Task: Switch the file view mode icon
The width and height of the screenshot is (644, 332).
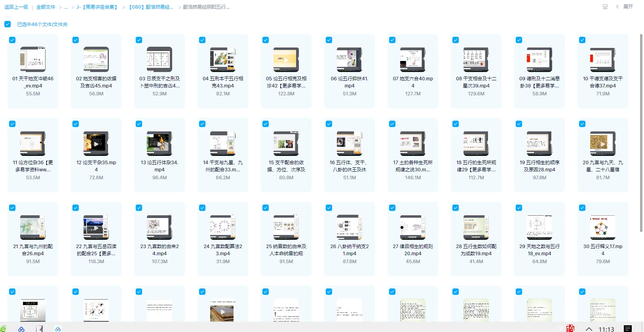Action: (605, 7)
